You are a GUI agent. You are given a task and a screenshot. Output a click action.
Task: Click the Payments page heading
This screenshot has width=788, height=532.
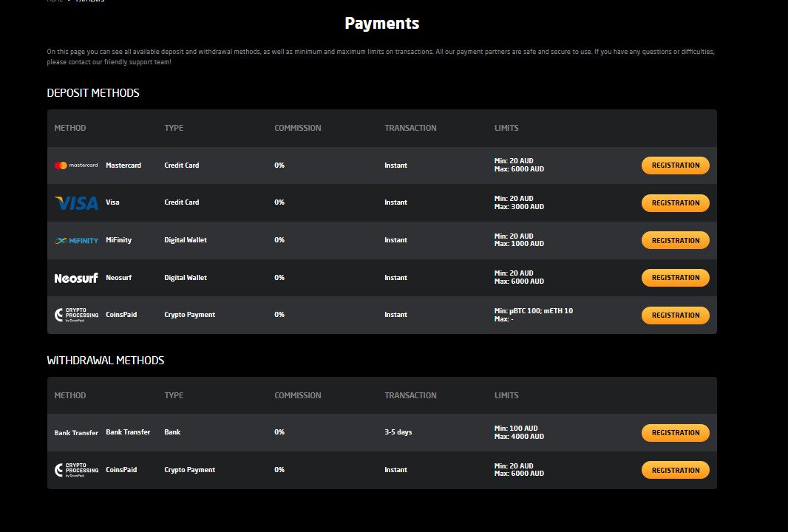(x=382, y=23)
